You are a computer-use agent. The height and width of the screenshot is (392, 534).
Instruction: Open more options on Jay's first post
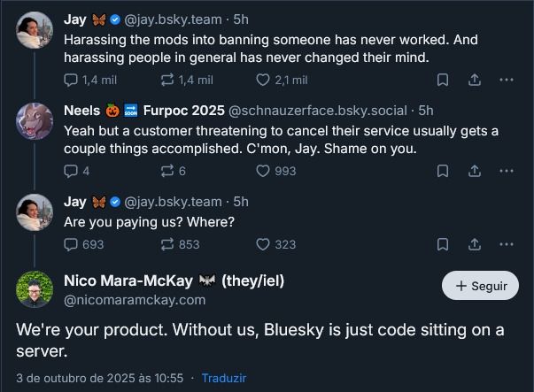click(x=507, y=80)
